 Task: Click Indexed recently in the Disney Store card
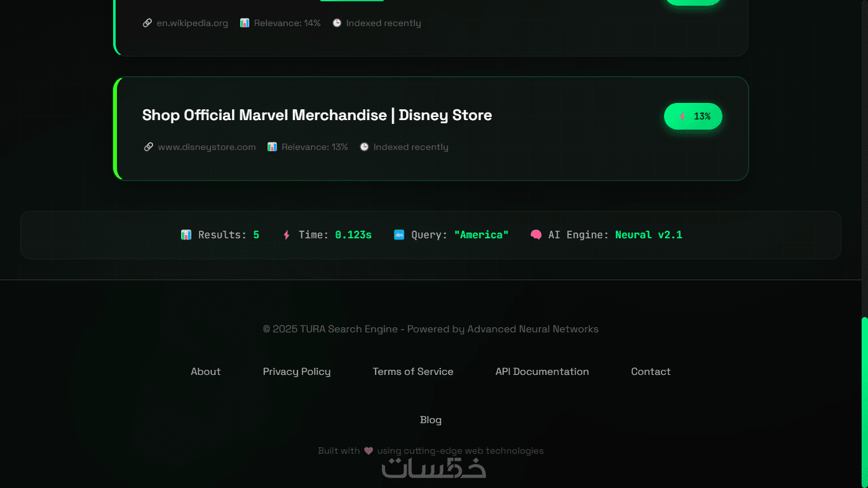coord(411,147)
